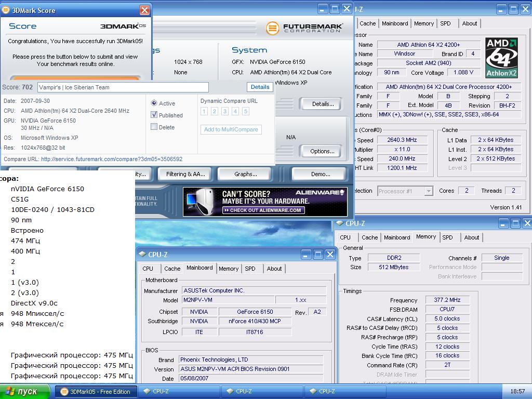
Task: Enable the Delete checkbox
Action: [x=154, y=127]
